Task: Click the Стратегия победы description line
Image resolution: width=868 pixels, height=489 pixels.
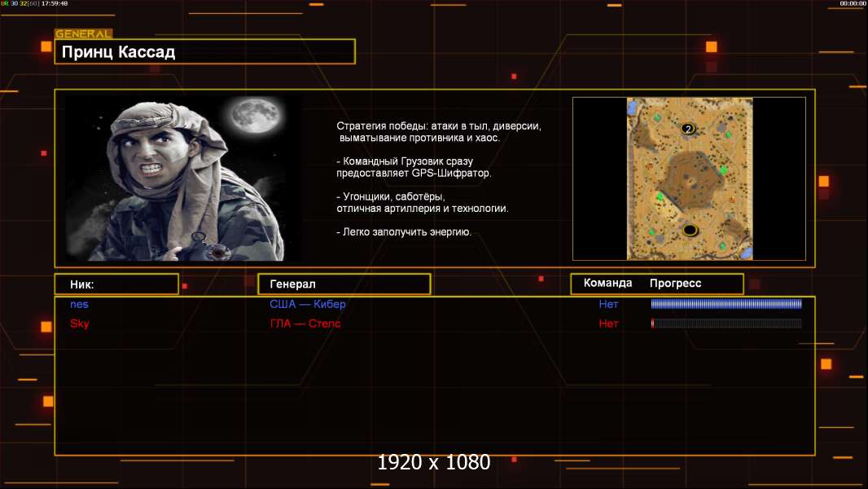Action: (x=439, y=132)
